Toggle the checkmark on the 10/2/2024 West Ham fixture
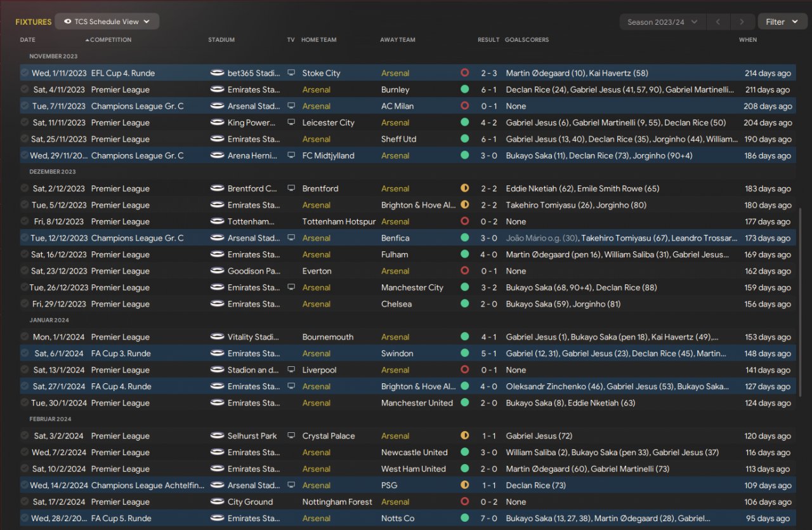Viewport: 812px width, 530px height. coord(25,469)
